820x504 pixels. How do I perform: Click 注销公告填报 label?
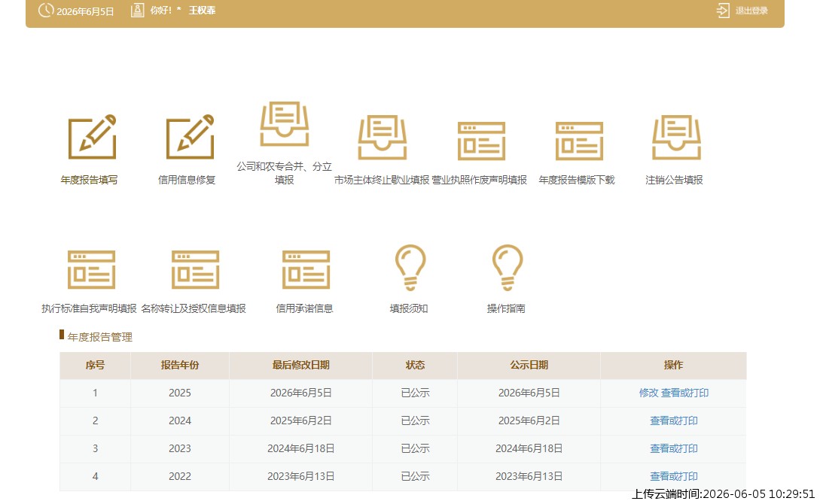674,180
